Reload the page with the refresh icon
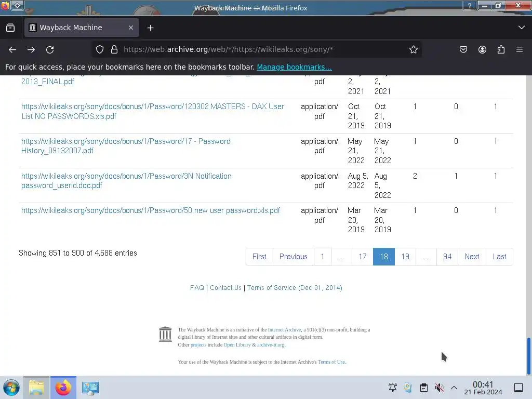Image resolution: width=532 pixels, height=399 pixels. point(50,49)
